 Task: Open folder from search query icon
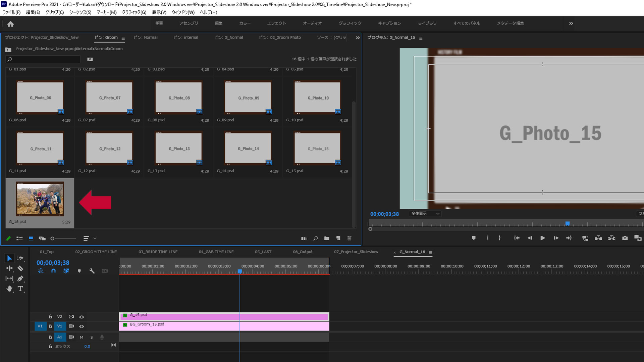(x=90, y=59)
